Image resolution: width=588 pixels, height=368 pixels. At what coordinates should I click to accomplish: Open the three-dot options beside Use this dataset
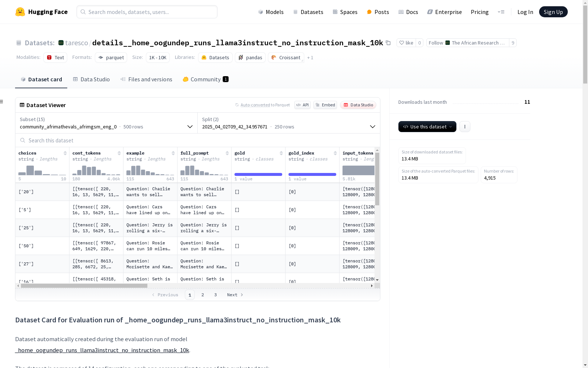465,127
